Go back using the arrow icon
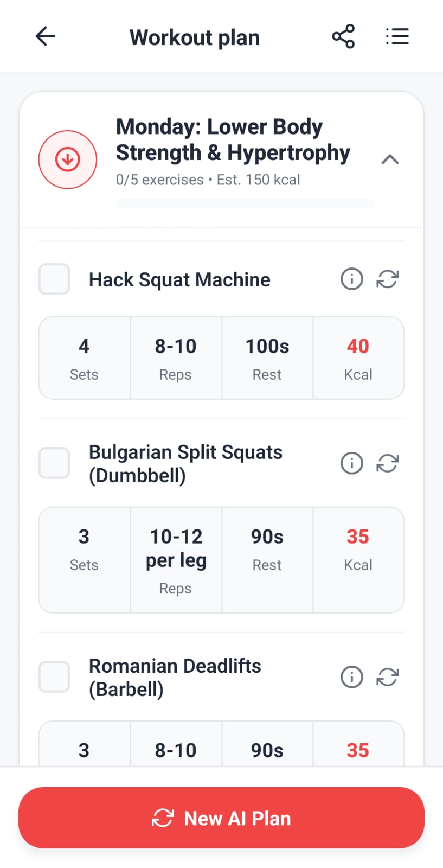 [46, 36]
